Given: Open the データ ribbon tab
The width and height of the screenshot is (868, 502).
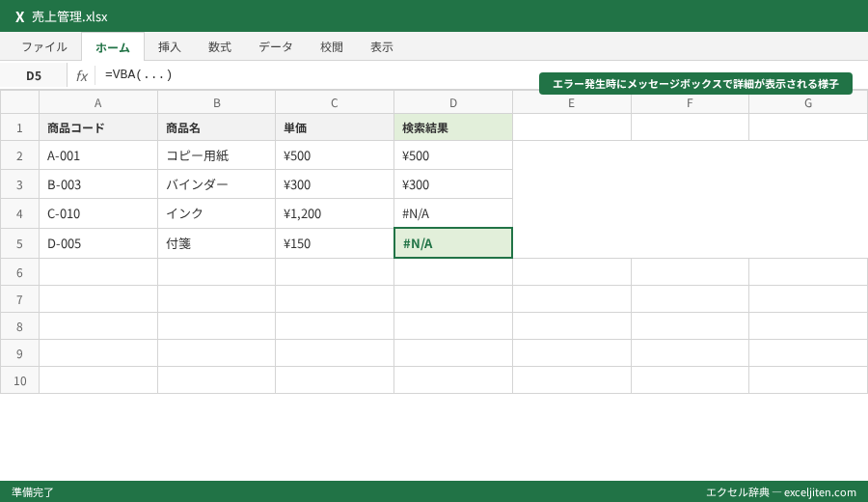Looking at the screenshot, I should 276,47.
